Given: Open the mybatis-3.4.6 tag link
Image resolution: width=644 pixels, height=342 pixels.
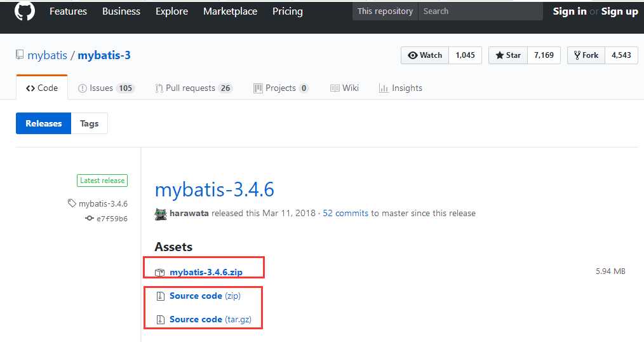Looking at the screenshot, I should (103, 203).
